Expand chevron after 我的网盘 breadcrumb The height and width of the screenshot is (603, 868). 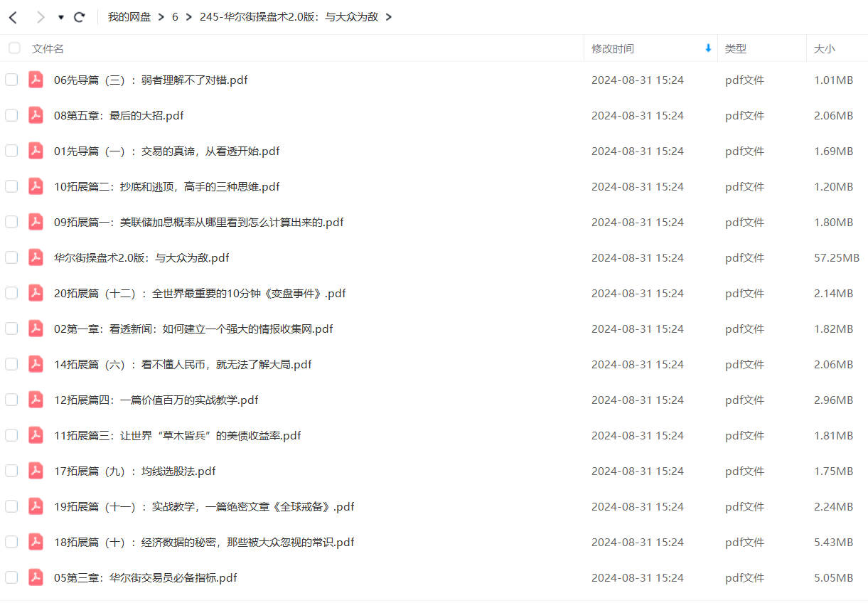(x=162, y=17)
